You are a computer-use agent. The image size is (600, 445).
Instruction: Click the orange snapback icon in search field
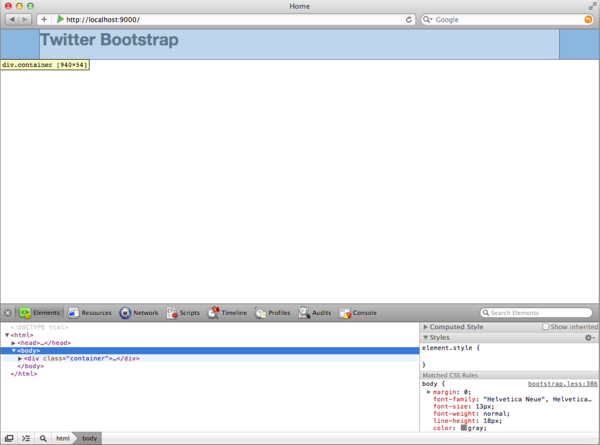[588, 19]
